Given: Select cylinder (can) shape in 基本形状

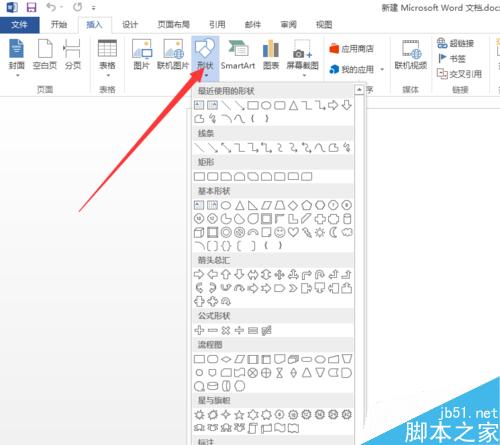Looking at the screenshot, I should click(x=347, y=219).
